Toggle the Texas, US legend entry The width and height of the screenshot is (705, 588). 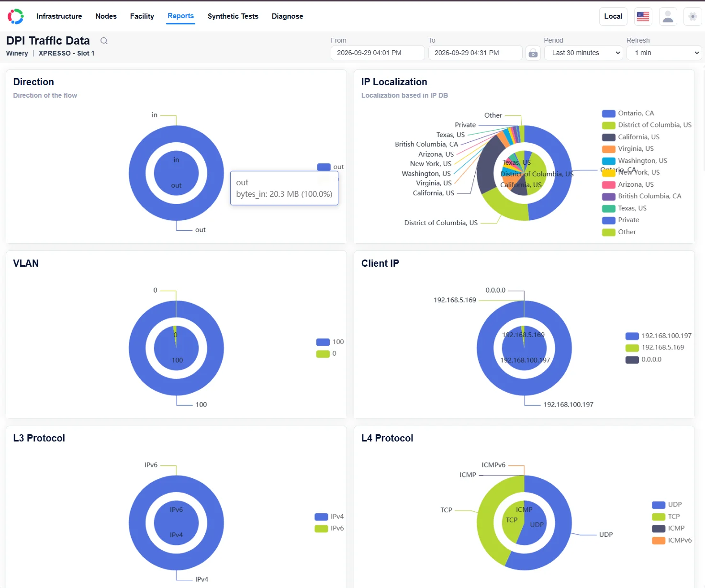point(625,208)
